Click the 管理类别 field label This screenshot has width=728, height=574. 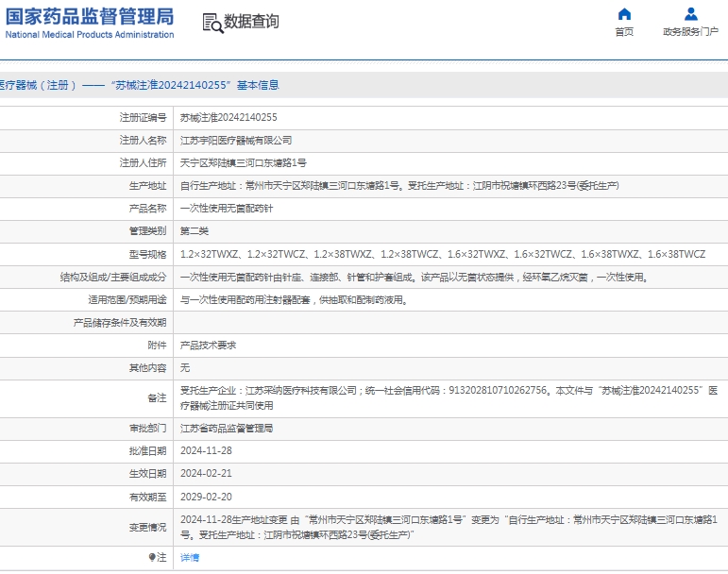(147, 231)
